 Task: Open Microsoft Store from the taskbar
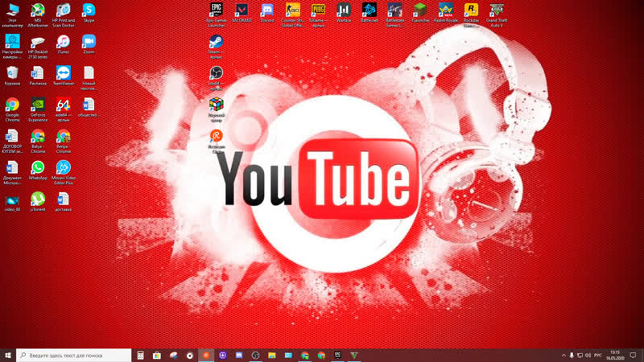click(157, 356)
